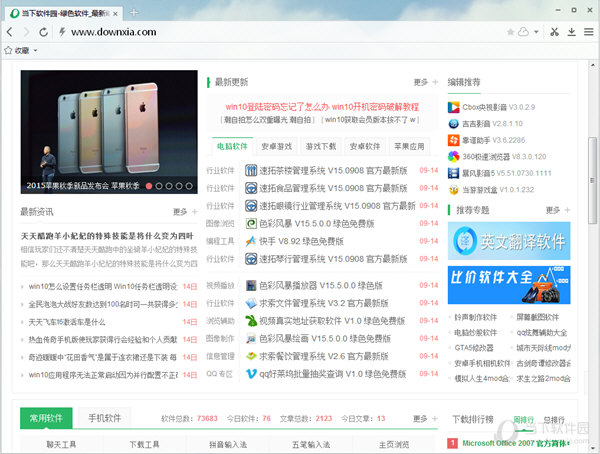
Task: Click the browser forward arrow
Action: coord(26,32)
